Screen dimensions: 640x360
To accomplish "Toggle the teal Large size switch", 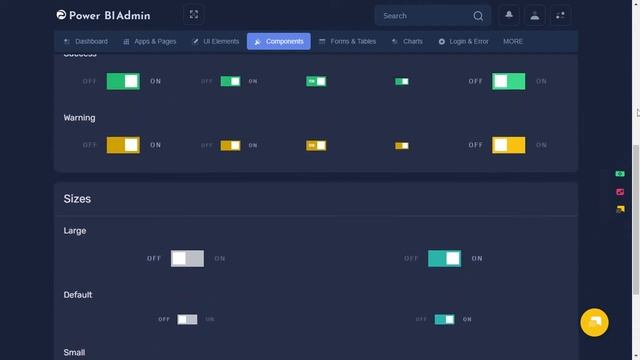I will 444,258.
